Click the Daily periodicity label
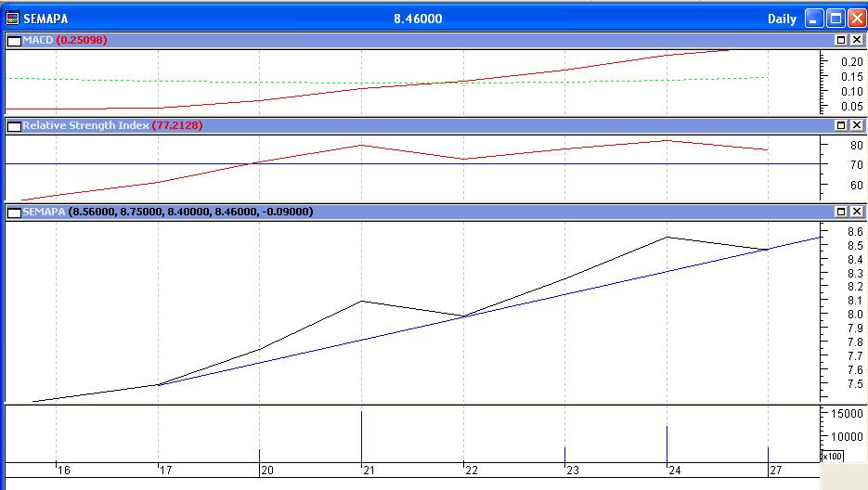Image resolution: width=868 pixels, height=490 pixels. (782, 19)
